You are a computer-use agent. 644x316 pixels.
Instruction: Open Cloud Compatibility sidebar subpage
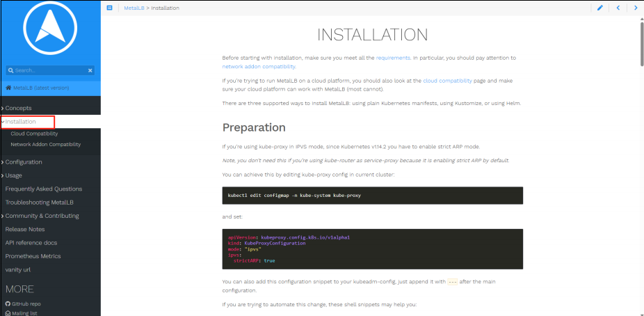tap(34, 134)
